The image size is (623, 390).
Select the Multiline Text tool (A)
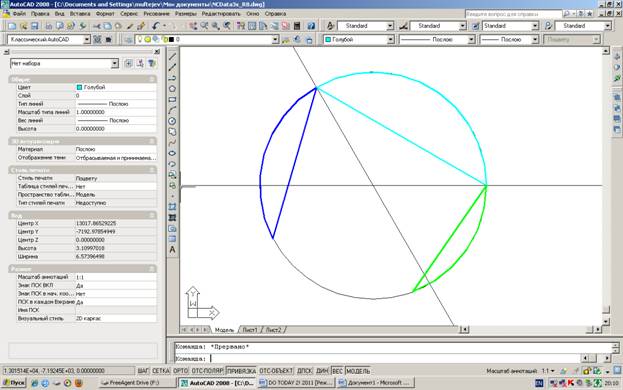tap(172, 249)
